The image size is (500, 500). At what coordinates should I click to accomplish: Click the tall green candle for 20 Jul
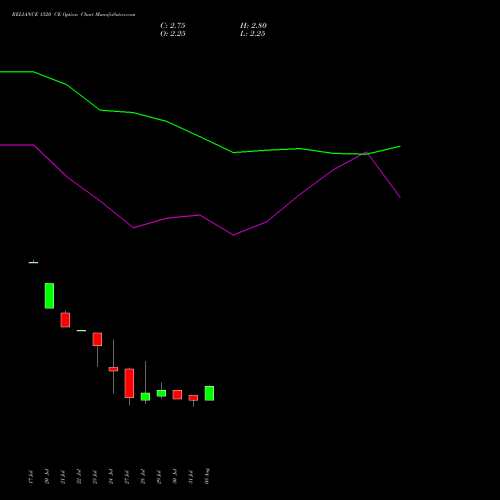click(49, 296)
